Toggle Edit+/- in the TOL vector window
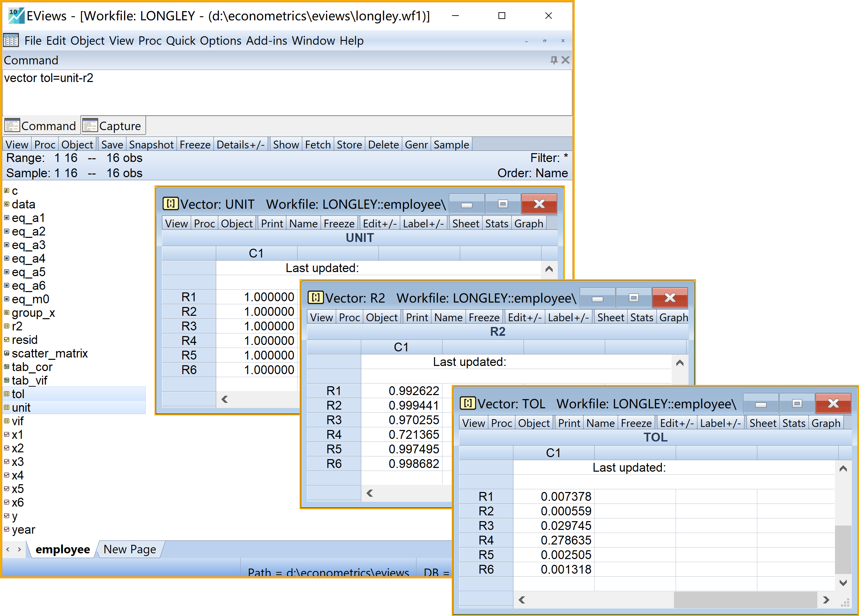Image resolution: width=859 pixels, height=616 pixels. tap(676, 423)
